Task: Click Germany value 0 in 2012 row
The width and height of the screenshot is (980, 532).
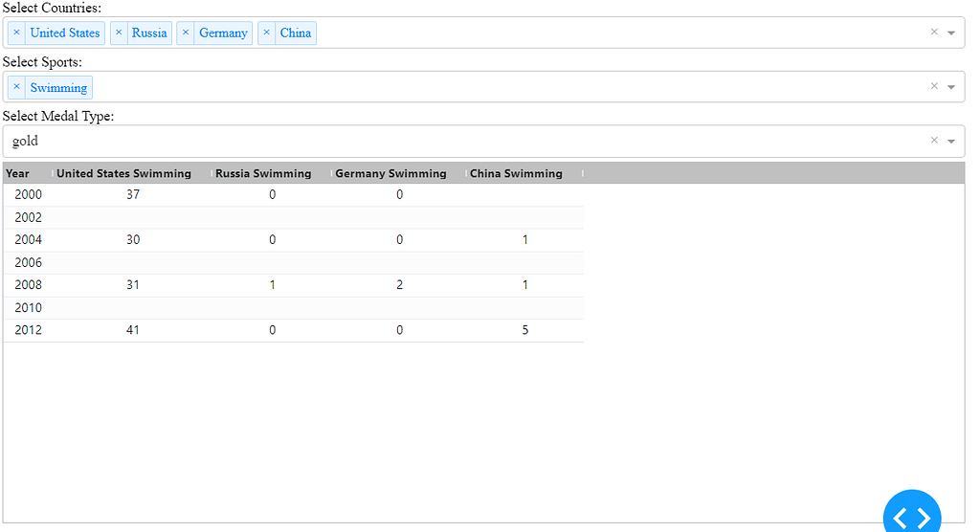Action: click(x=399, y=330)
